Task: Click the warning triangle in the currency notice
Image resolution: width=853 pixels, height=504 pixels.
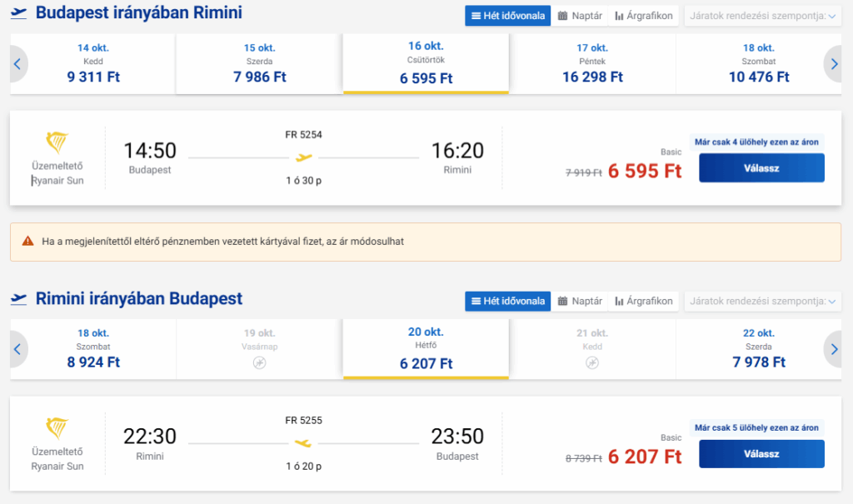Action: coord(27,242)
